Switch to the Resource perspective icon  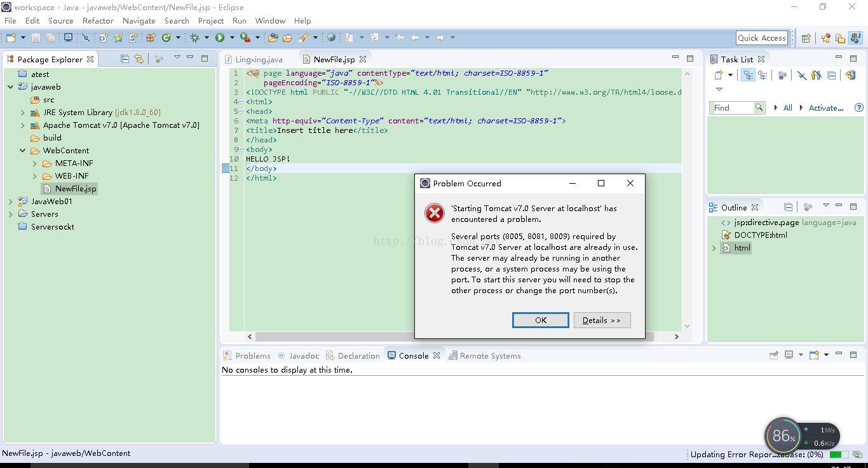841,38
